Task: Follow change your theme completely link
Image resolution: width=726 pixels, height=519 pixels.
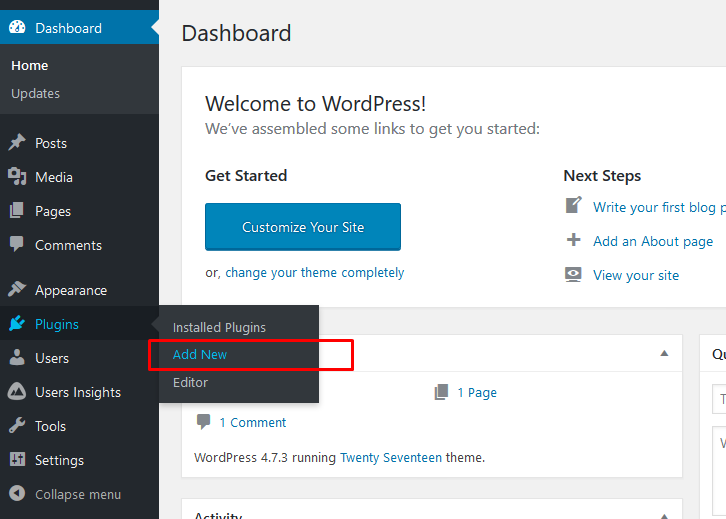Action: click(x=314, y=273)
